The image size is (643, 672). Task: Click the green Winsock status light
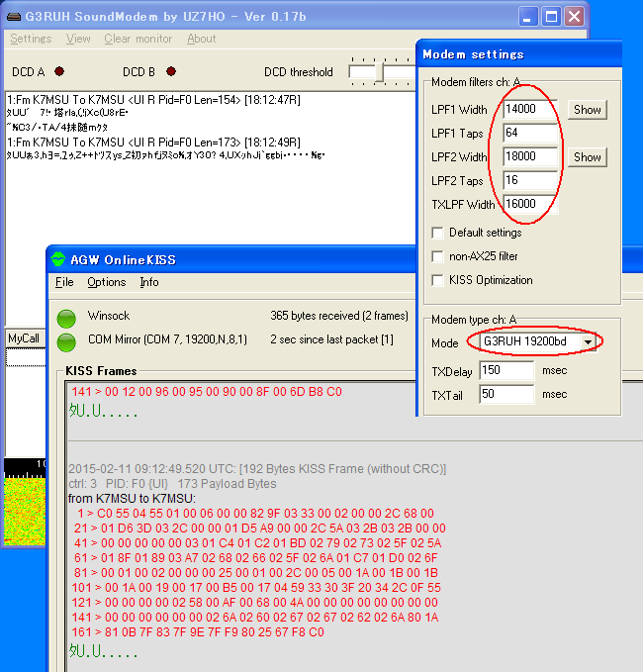pos(66,319)
